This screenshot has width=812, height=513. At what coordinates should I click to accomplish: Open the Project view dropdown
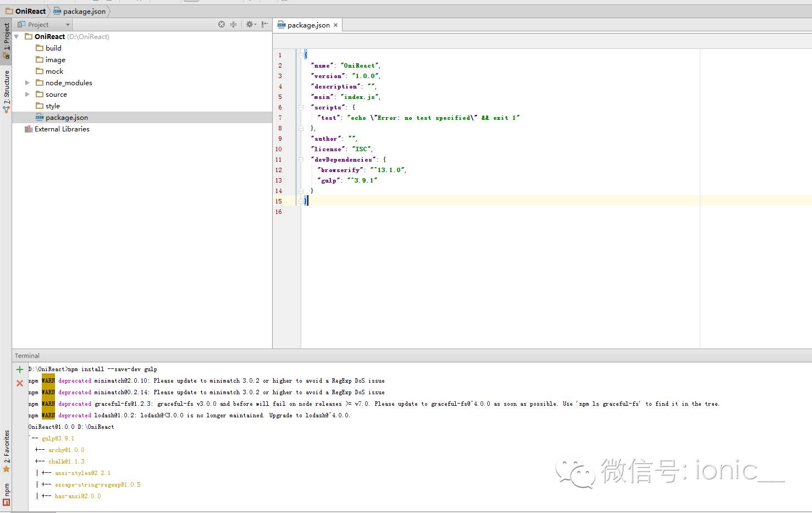[x=44, y=24]
